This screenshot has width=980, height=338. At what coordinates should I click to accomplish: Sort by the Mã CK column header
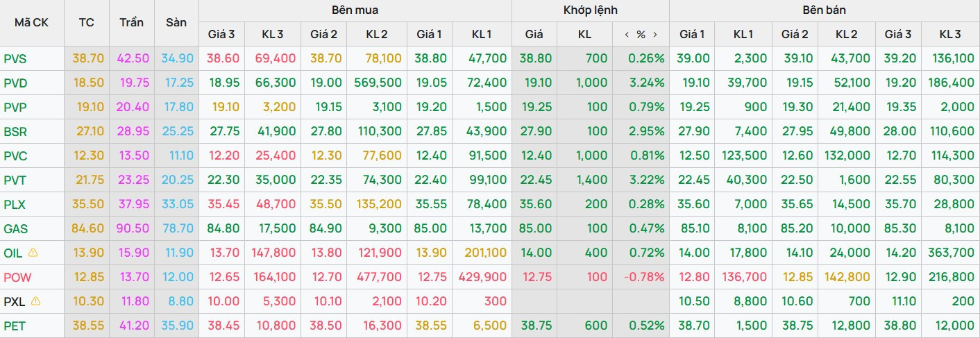tap(32, 22)
